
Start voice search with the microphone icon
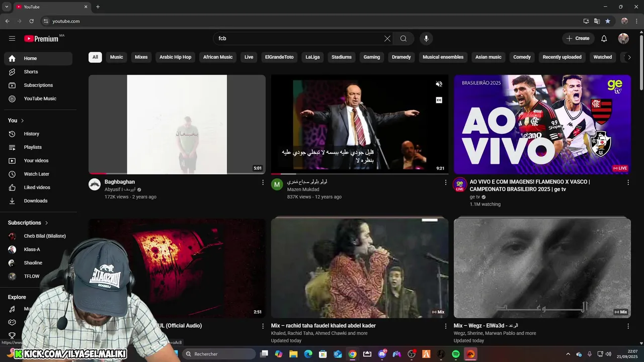pyautogui.click(x=426, y=38)
